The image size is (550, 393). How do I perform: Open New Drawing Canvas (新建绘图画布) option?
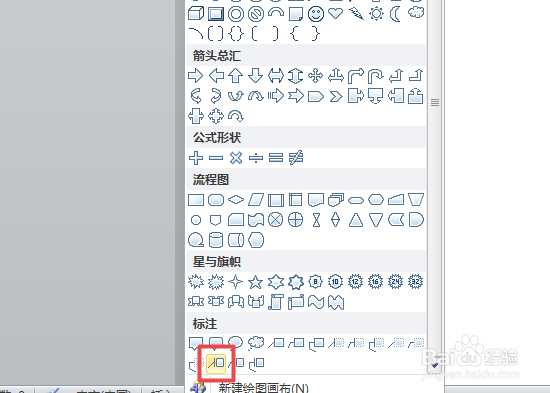pyautogui.click(x=263, y=388)
